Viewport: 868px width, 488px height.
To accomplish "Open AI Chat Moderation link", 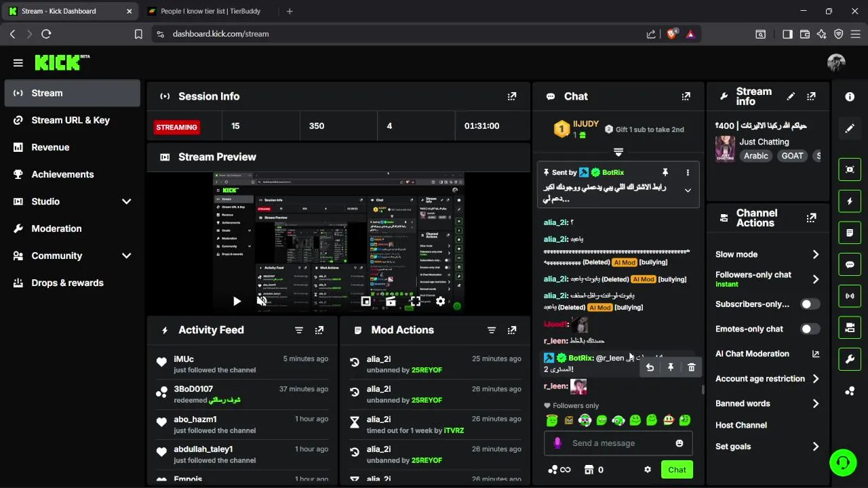I will click(767, 354).
